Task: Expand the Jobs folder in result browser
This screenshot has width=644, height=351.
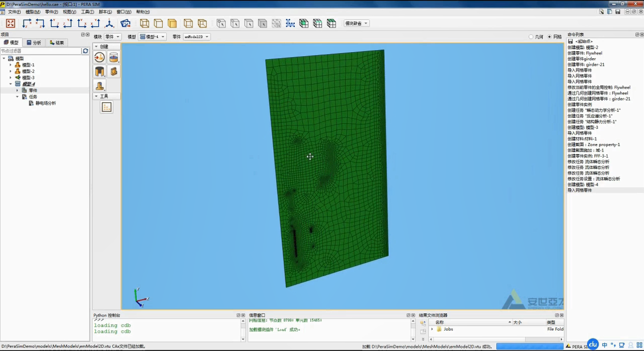Action: 432,329
